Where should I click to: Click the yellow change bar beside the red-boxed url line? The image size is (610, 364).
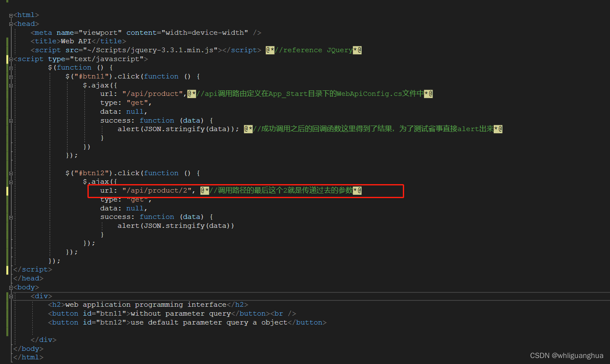(x=7, y=191)
